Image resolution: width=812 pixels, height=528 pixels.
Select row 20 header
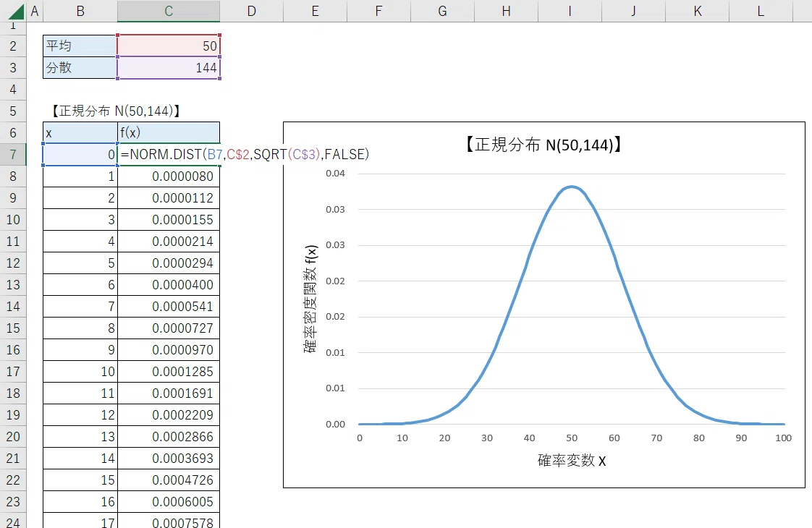point(13,436)
